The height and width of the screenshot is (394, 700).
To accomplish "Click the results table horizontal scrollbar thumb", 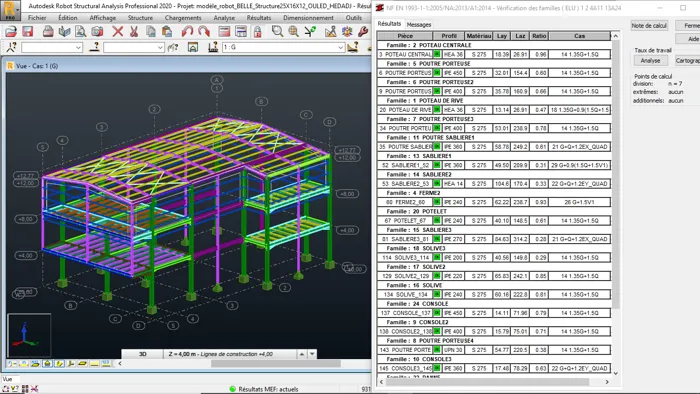I will coord(488,382).
